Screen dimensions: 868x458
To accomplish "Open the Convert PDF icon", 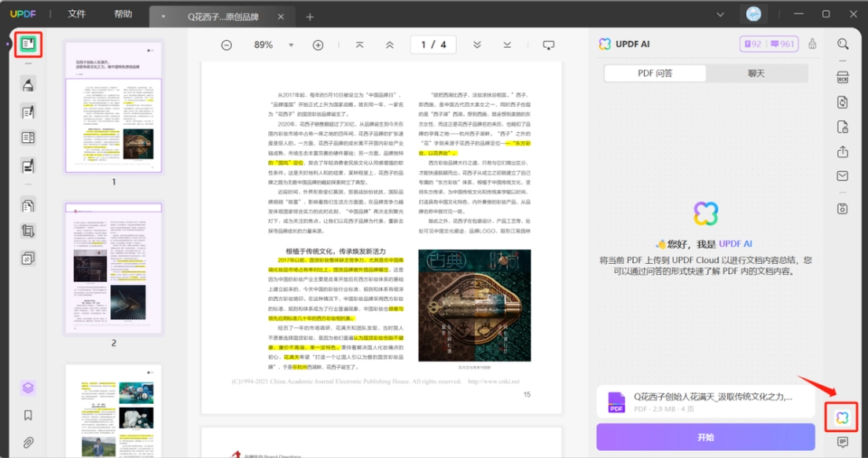I will pyautogui.click(x=843, y=102).
